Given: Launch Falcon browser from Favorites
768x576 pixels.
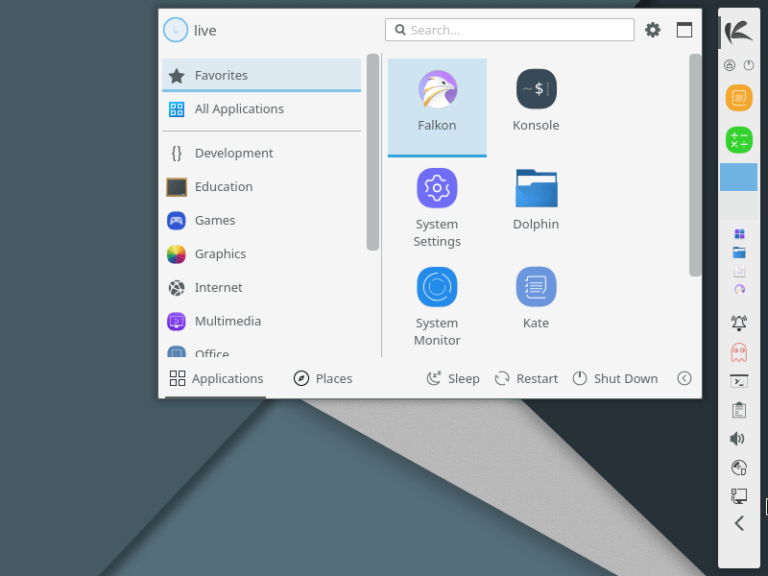Looking at the screenshot, I should 437,107.
